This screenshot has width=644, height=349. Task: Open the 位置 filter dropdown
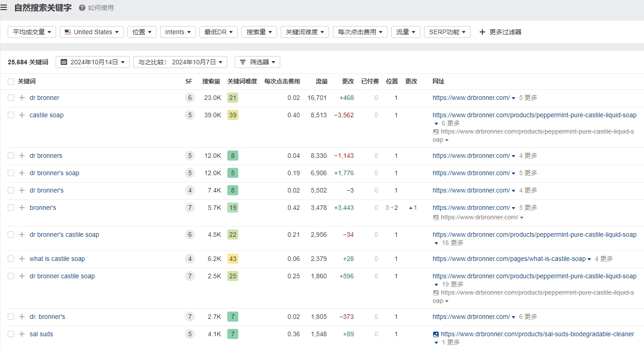(x=142, y=32)
